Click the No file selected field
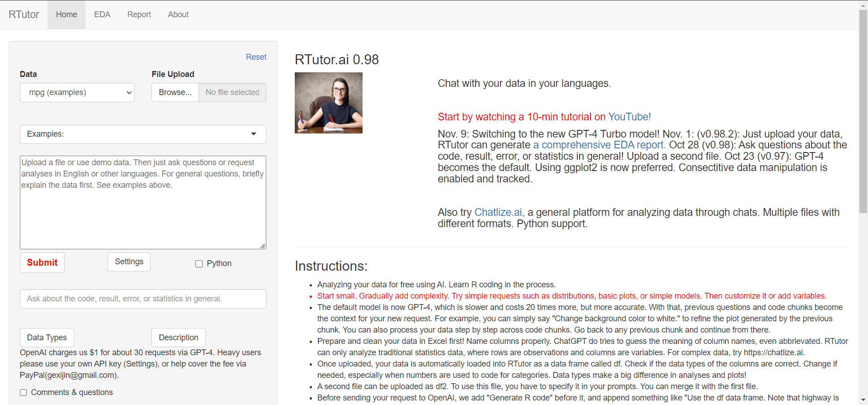 pyautogui.click(x=232, y=92)
